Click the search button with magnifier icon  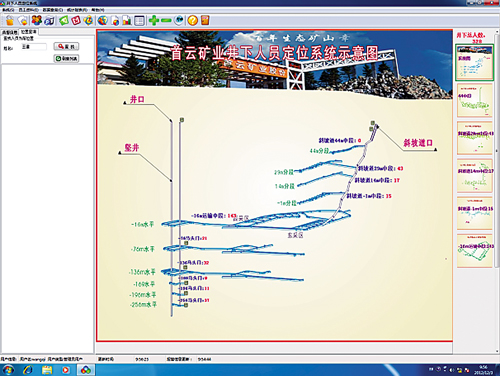pos(66,46)
